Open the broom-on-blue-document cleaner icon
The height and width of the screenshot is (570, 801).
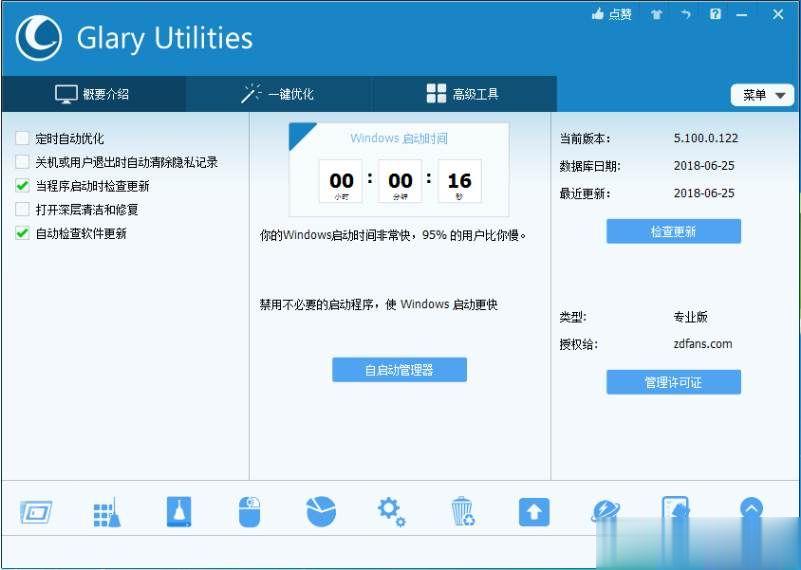pyautogui.click(x=179, y=512)
